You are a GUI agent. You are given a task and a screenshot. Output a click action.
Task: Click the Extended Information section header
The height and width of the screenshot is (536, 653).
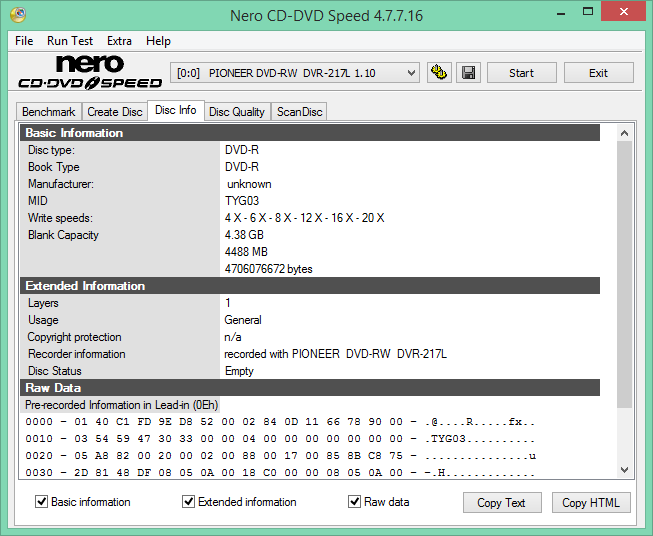click(310, 286)
